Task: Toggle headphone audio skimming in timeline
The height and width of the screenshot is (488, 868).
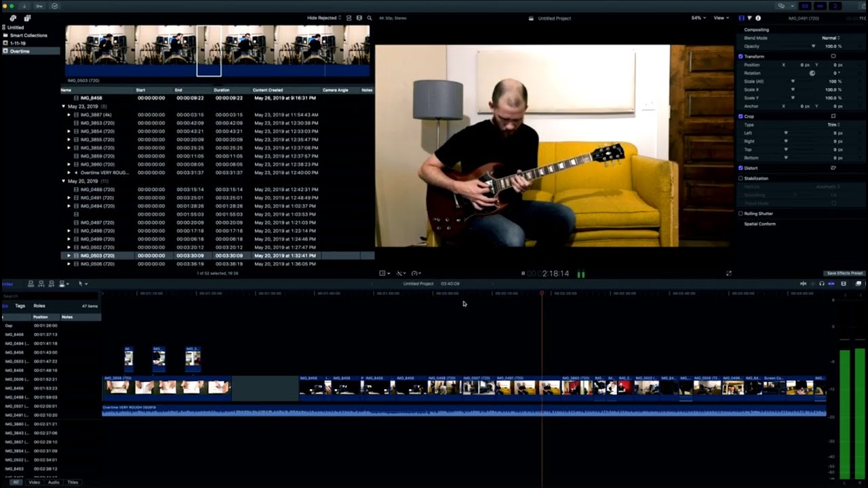Action: click(822, 284)
